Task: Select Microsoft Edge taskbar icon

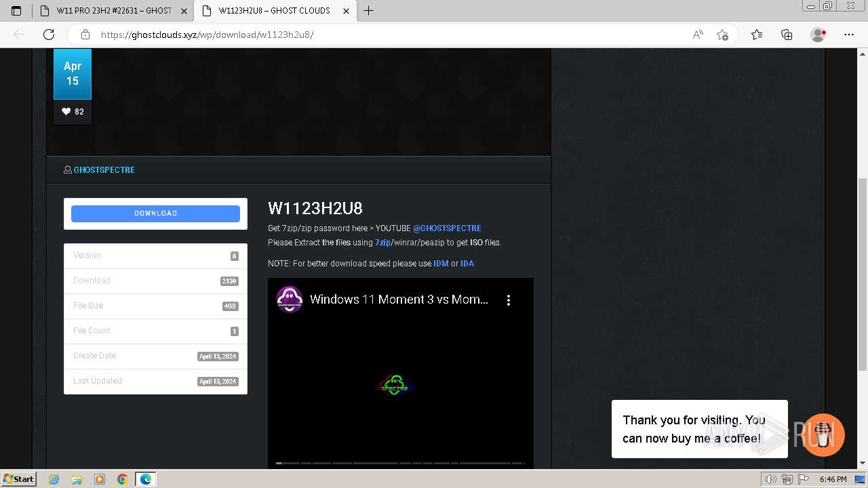Action: [x=146, y=479]
